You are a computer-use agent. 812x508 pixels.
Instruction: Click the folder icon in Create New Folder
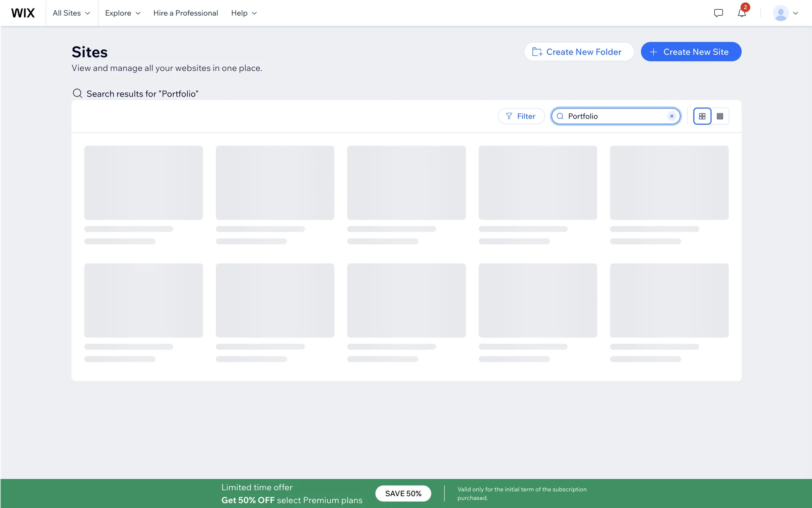537,52
